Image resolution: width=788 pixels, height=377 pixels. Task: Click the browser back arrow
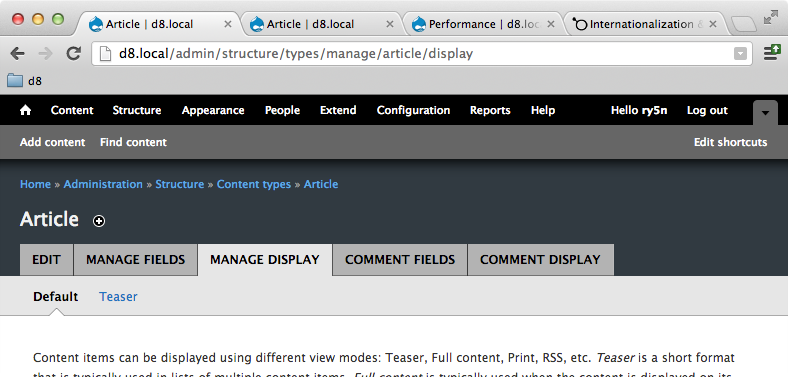point(18,53)
